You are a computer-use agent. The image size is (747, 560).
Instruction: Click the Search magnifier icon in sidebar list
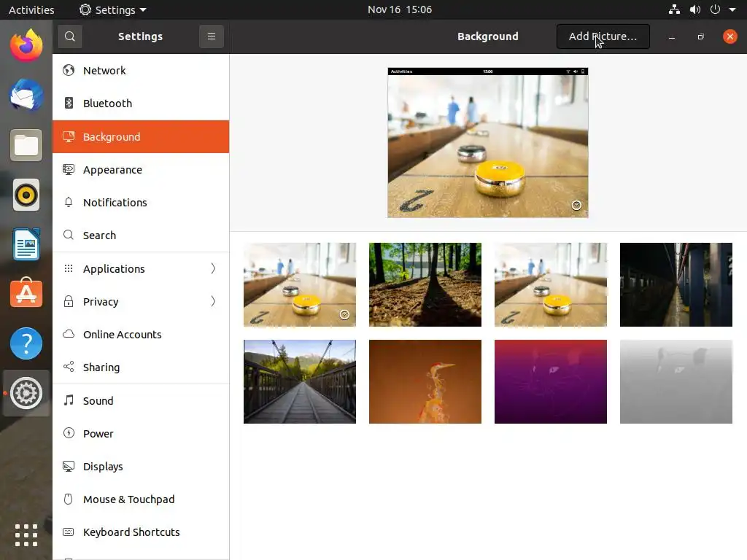(x=69, y=235)
